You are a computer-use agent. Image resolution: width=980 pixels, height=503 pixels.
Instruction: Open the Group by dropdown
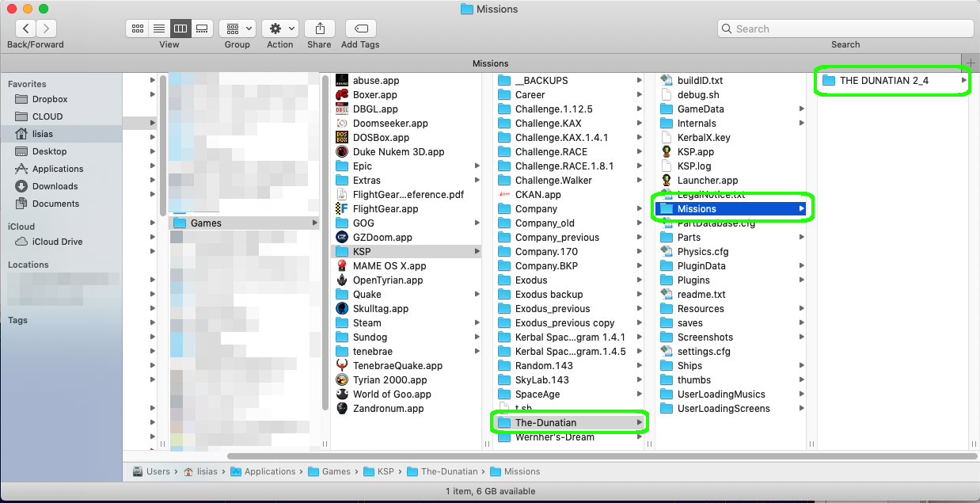237,29
